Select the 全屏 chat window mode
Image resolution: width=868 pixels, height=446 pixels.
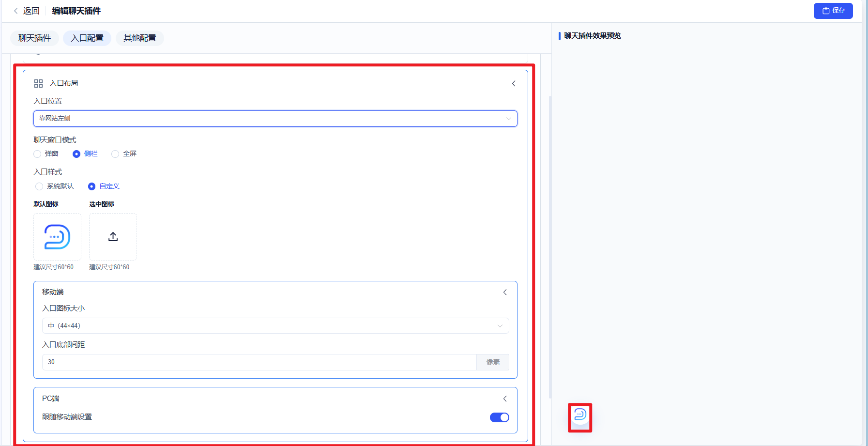[x=115, y=154]
